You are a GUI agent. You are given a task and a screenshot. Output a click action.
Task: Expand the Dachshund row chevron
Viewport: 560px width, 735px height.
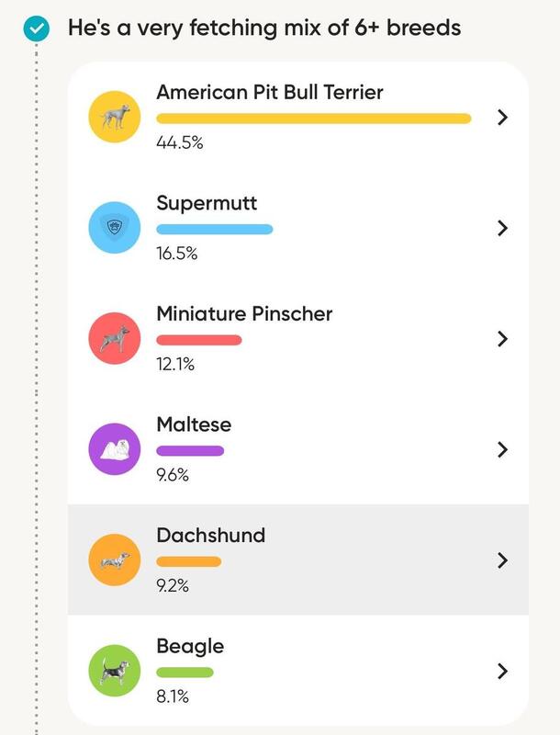click(x=502, y=560)
